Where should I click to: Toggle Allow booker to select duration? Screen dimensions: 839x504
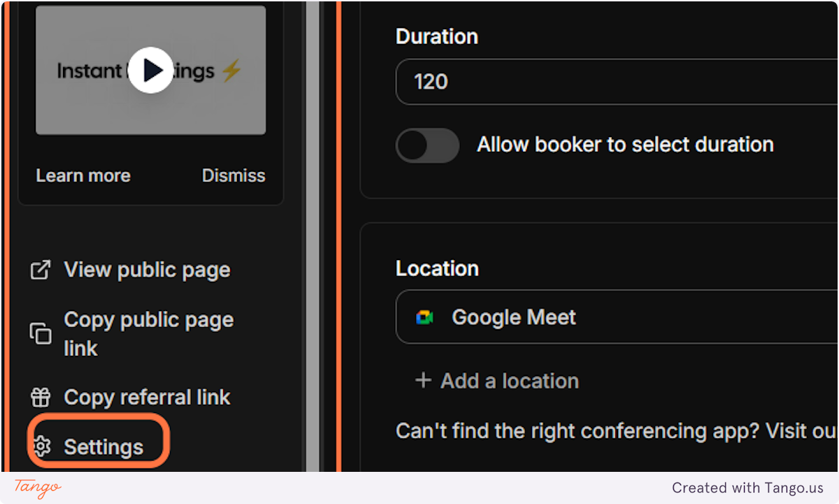click(x=427, y=145)
